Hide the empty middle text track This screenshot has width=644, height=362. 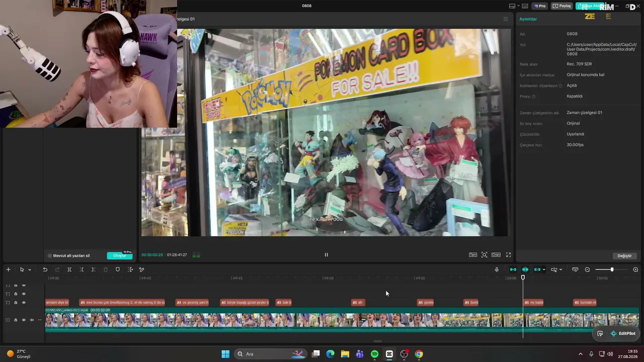click(x=24, y=294)
